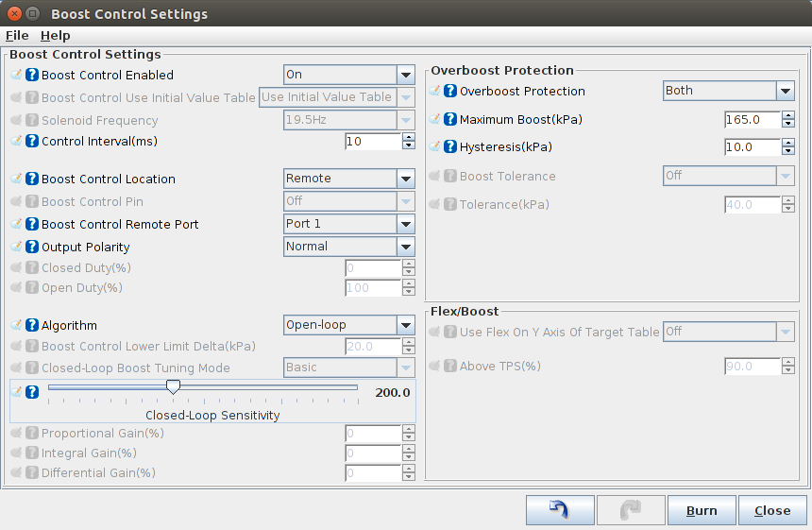This screenshot has width=812, height=530.
Task: Show help for Hysteresis setting
Action: click(x=450, y=147)
